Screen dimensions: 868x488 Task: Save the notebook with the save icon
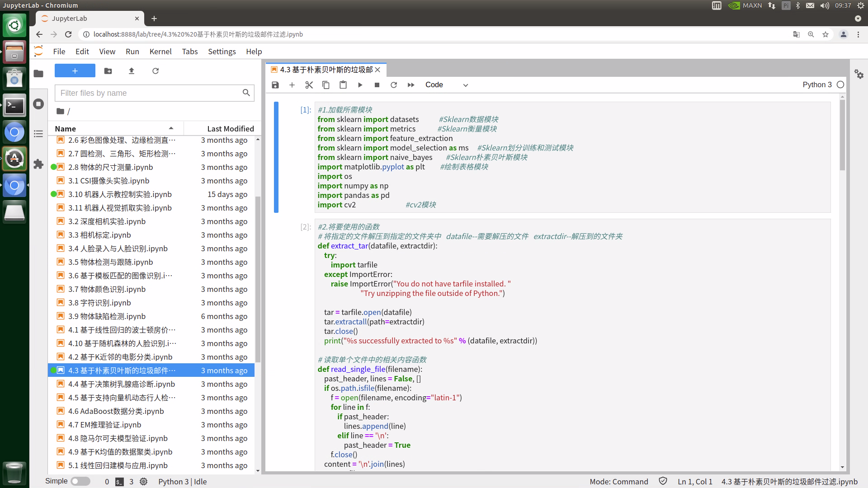tap(275, 85)
